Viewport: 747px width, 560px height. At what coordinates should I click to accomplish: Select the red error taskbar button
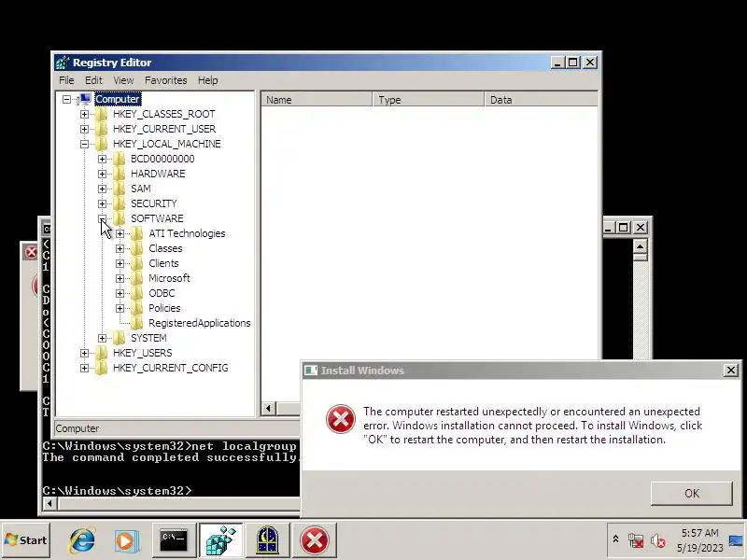pyautogui.click(x=315, y=540)
